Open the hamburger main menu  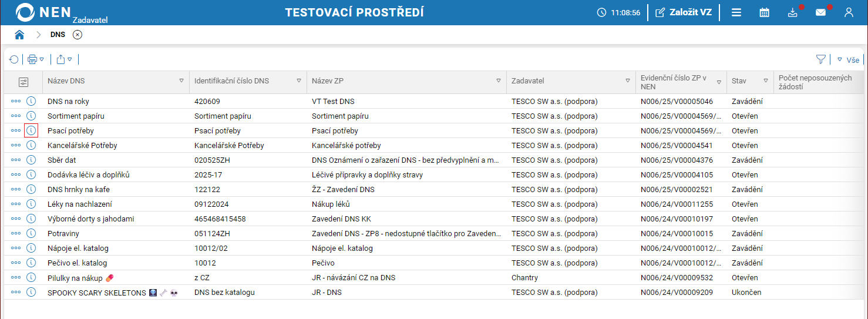[736, 12]
